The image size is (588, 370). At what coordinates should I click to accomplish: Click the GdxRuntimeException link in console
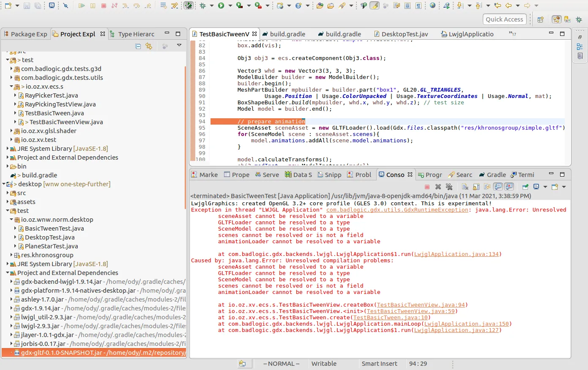click(397, 210)
